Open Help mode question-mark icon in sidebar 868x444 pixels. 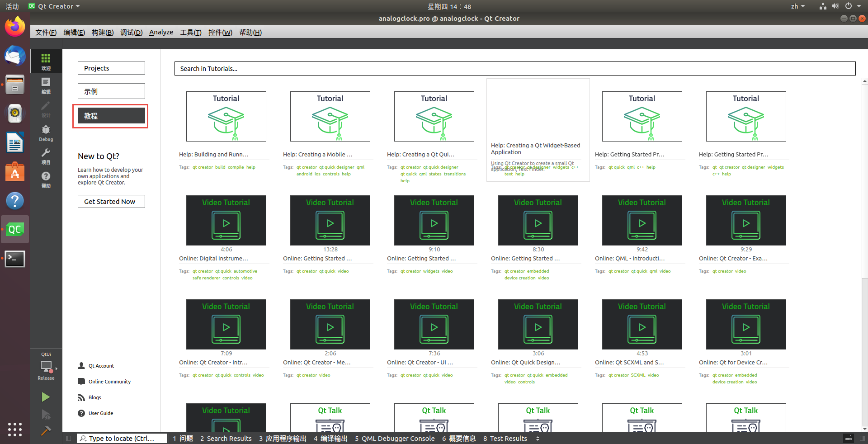click(46, 179)
